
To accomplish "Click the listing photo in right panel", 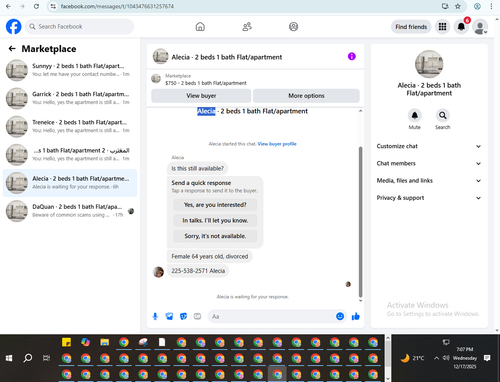I will (x=429, y=64).
